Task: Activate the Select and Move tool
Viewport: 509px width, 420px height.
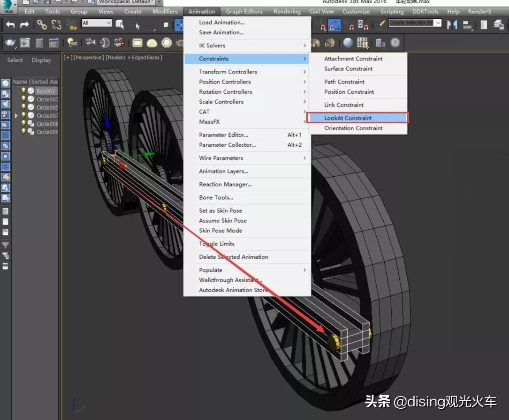Action: [x=180, y=24]
